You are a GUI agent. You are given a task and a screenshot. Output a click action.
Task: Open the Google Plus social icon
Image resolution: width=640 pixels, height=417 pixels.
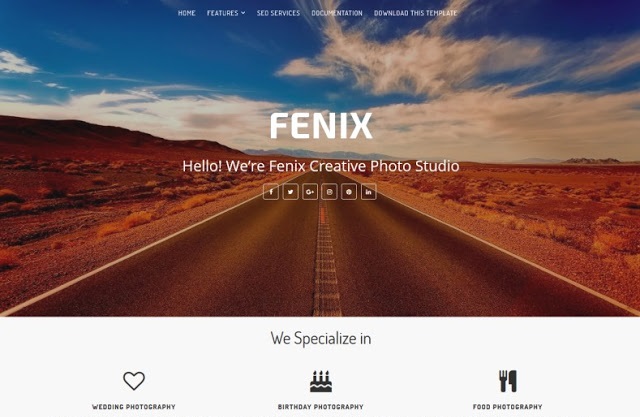(x=310, y=192)
